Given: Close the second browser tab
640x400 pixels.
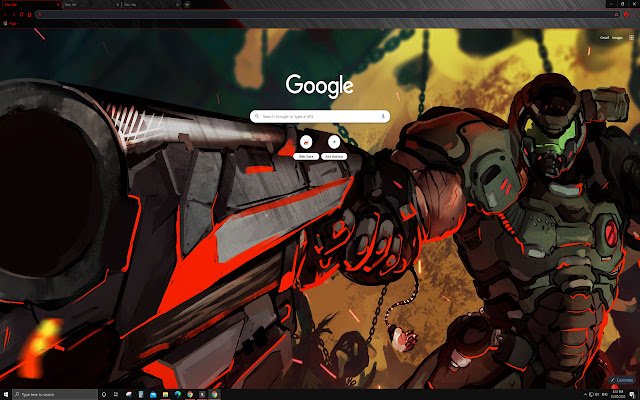Looking at the screenshot, I should (118, 4).
